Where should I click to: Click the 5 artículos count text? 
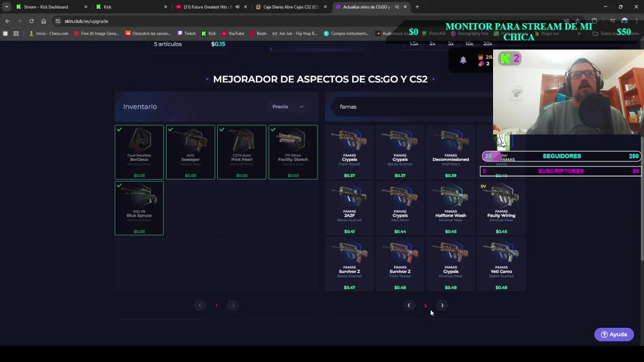pyautogui.click(x=168, y=44)
